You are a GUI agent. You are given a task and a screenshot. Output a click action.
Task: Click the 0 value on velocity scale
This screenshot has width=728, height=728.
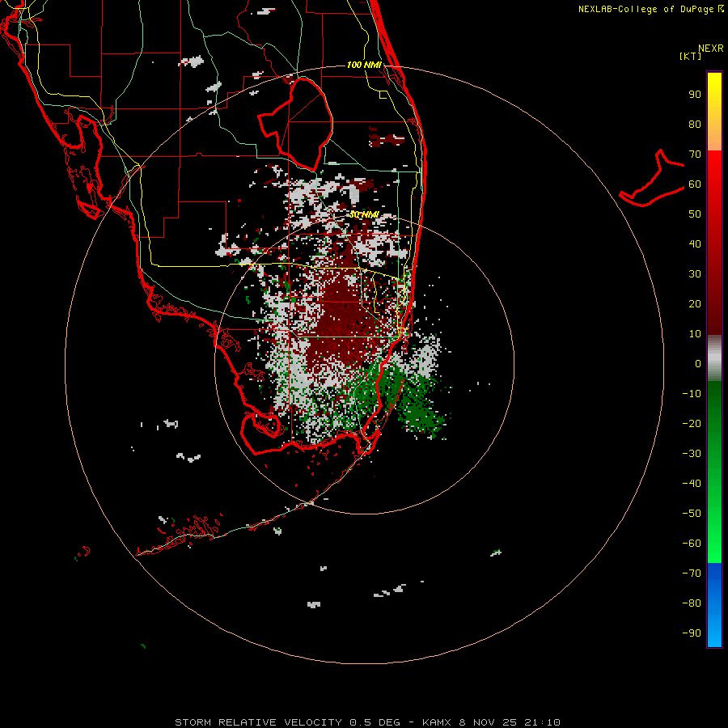(x=698, y=363)
